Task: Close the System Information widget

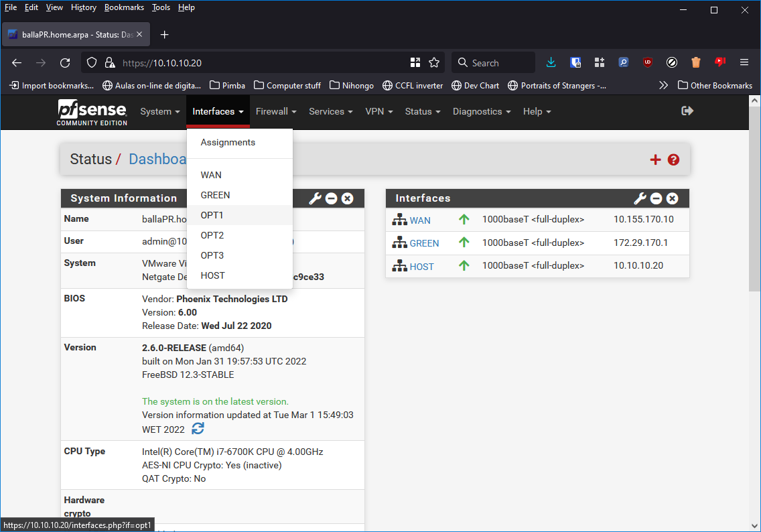Action: 347,198
